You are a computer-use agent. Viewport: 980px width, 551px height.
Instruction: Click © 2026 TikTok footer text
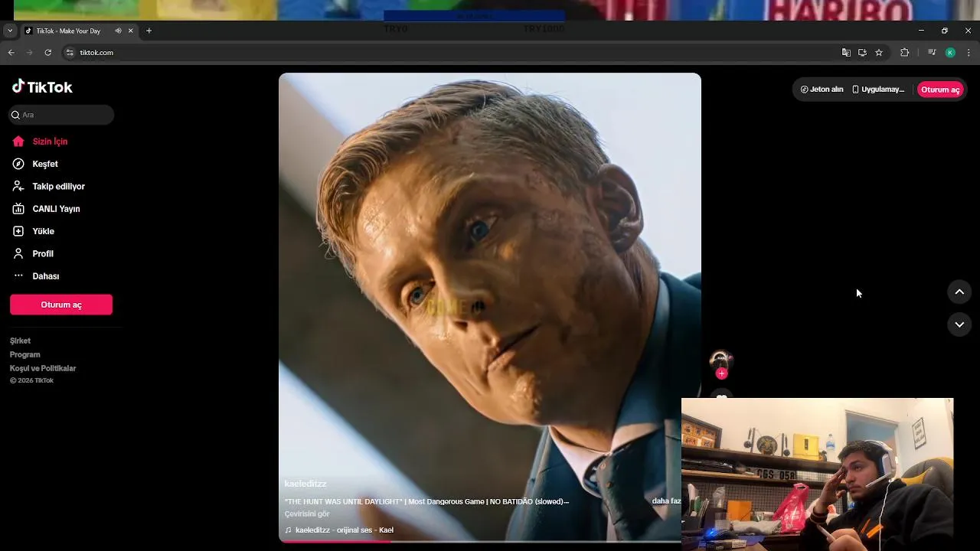pyautogui.click(x=31, y=380)
